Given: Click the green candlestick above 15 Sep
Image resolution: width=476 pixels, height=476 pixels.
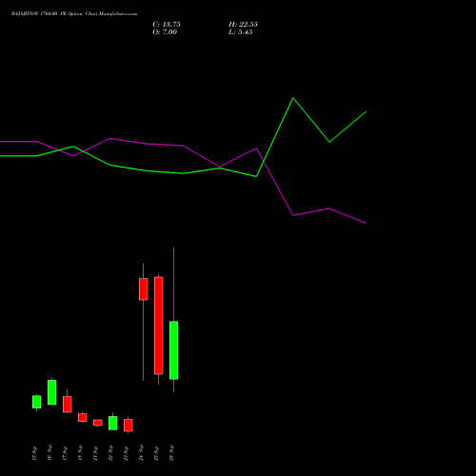Looking at the screenshot, I should [37, 402].
